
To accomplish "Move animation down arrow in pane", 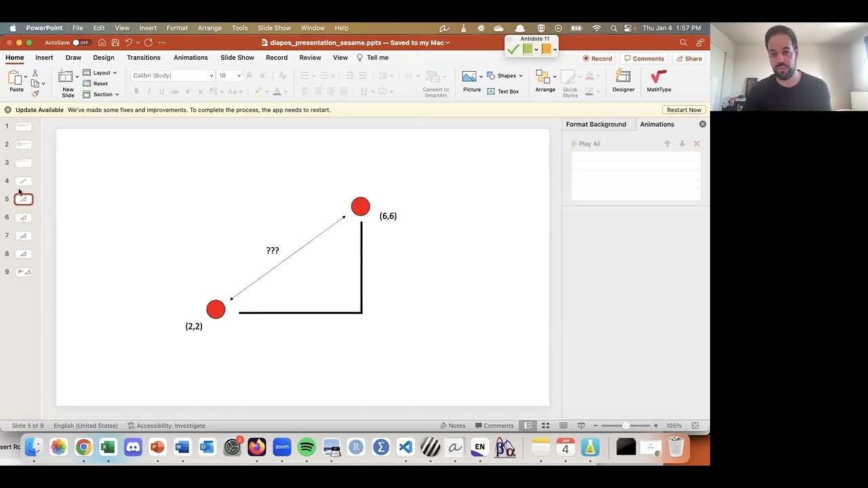I will (682, 144).
